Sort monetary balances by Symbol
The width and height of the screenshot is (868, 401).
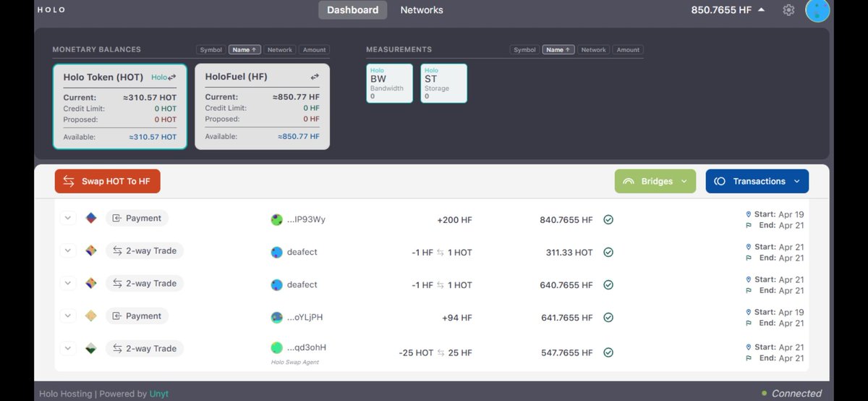click(211, 50)
